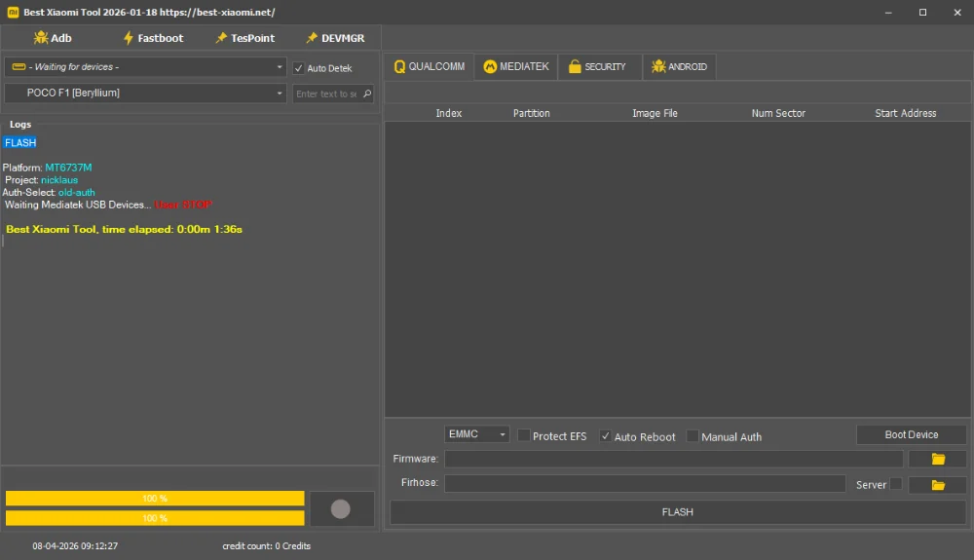Image resolution: width=974 pixels, height=560 pixels.
Task: Browse for Firmware using folder icon
Action: (938, 459)
